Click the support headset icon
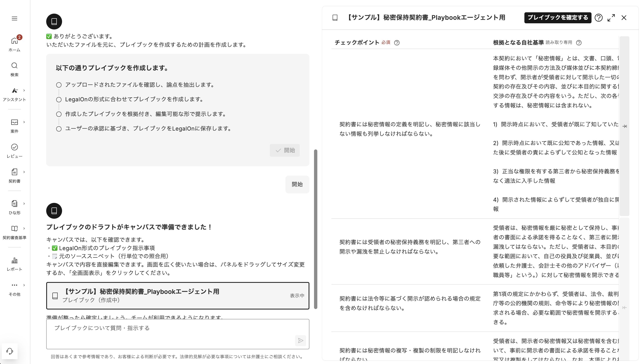This screenshot has width=643, height=364. tap(9, 351)
